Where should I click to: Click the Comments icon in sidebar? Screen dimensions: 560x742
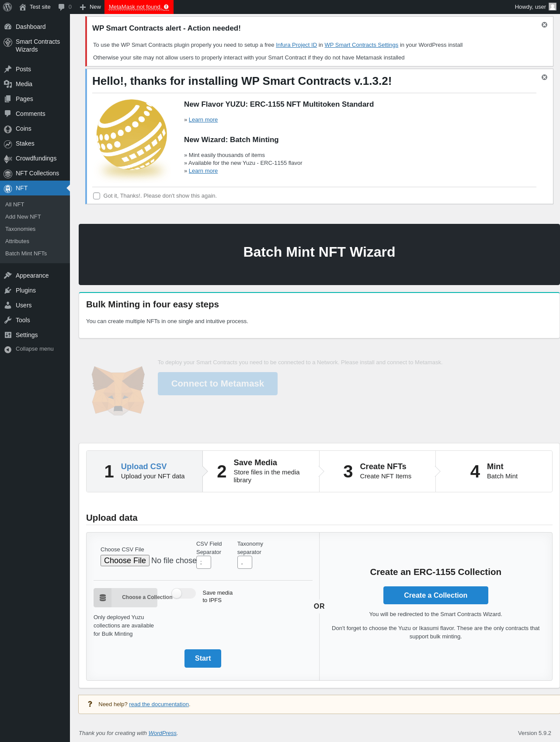[x=8, y=114]
